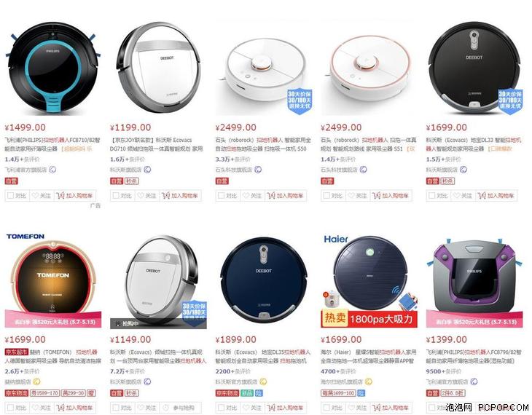Click the contact icon next to the 石头科技旗舰店 store under the S50
Viewport: 532px width, 415px height.
258,170
